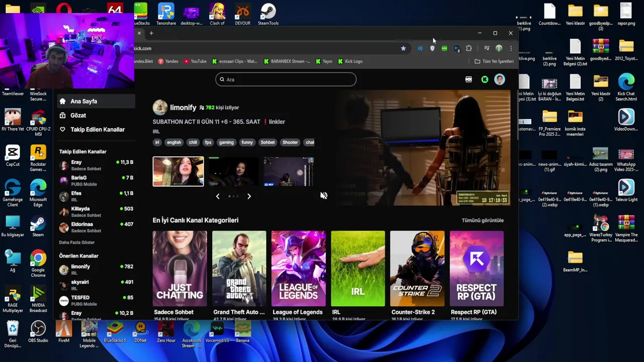The image size is (644, 362).
Task: Open the Chrome extensions puzzle icon
Action: [469, 48]
